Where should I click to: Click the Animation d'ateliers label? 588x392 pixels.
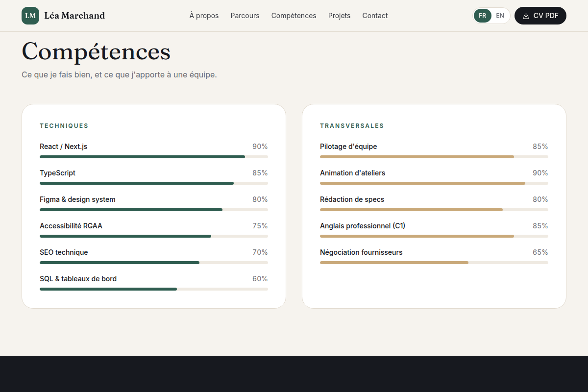click(x=352, y=173)
